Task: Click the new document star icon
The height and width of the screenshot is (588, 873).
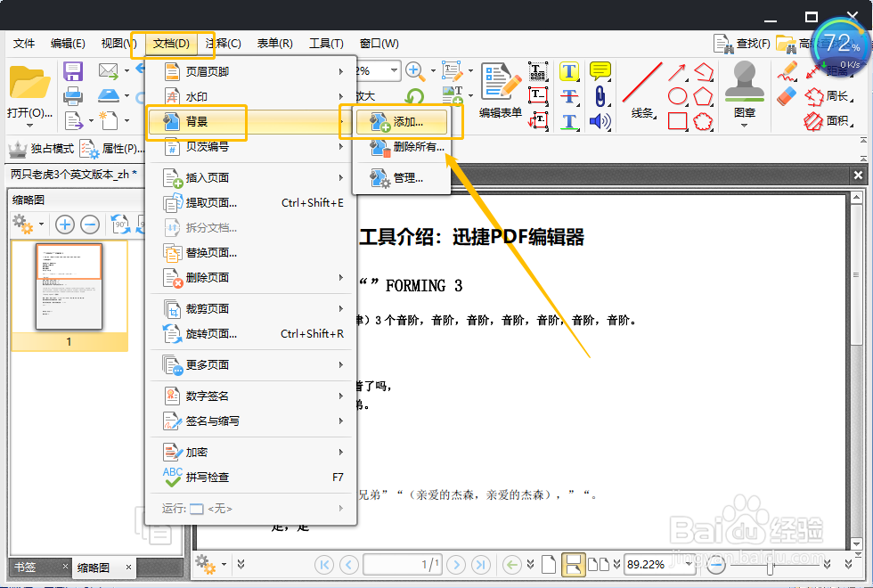Action: pos(108,119)
